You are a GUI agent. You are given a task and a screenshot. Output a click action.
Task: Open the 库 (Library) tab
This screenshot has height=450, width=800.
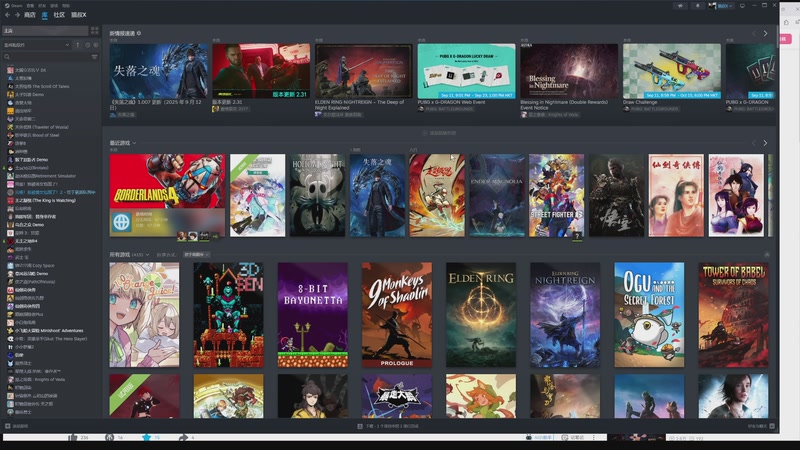tap(44, 15)
